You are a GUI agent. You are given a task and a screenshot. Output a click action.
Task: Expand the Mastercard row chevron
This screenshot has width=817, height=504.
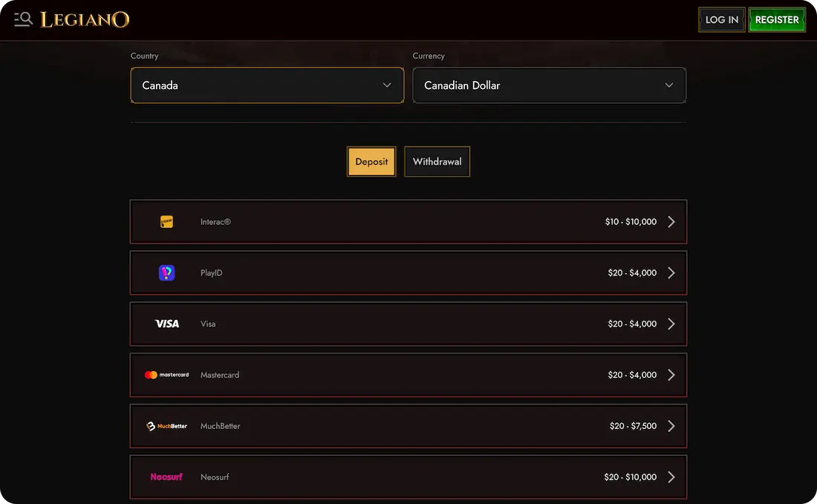[x=671, y=374]
